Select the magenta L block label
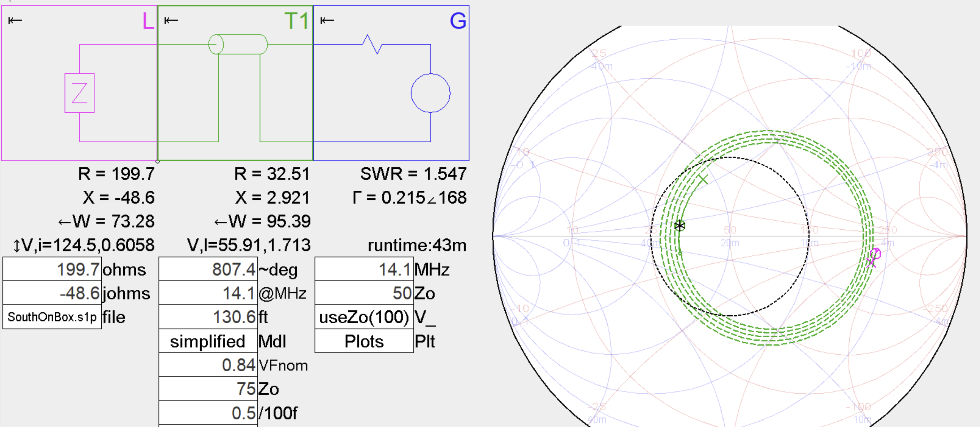The width and height of the screenshot is (980, 427). click(x=148, y=21)
